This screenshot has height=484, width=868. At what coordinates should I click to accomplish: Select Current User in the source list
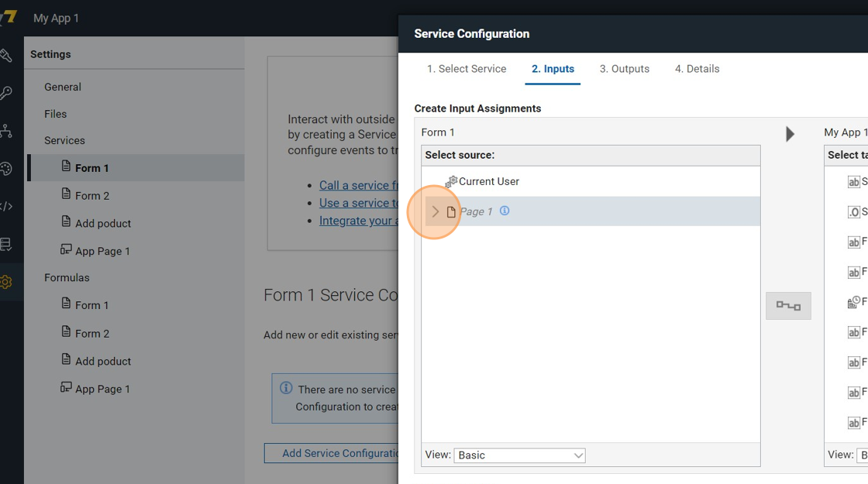coord(488,181)
